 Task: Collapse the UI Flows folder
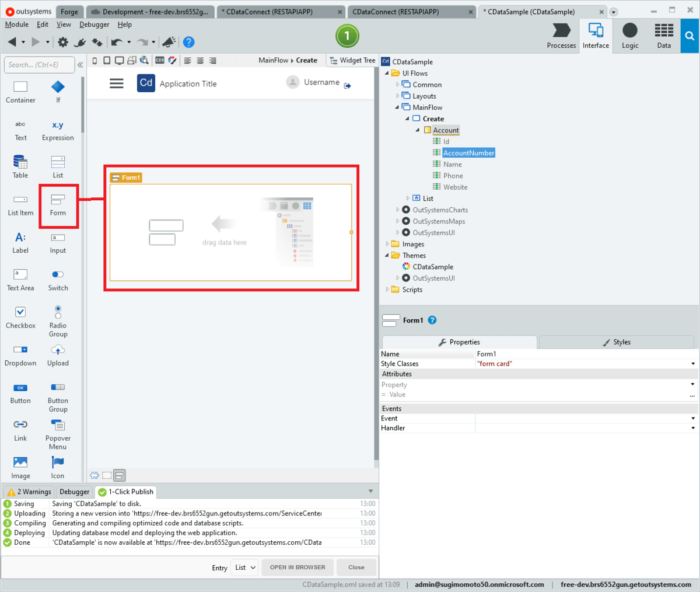pos(387,74)
